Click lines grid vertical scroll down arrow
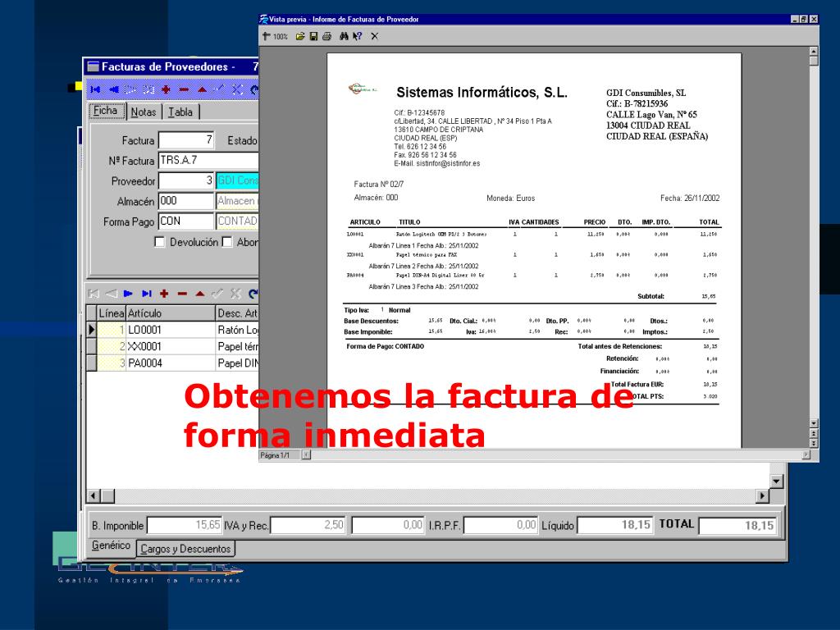The width and height of the screenshot is (840, 630). click(777, 481)
